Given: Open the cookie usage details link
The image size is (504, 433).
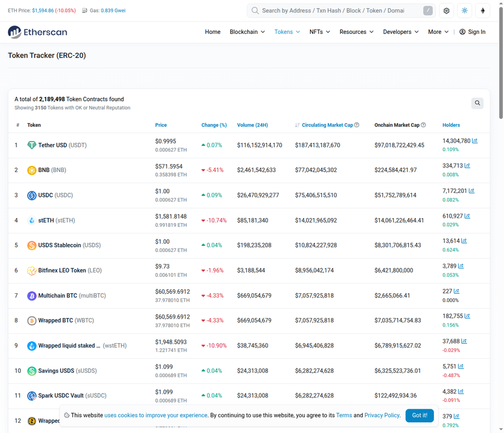Looking at the screenshot, I should tap(156, 416).
